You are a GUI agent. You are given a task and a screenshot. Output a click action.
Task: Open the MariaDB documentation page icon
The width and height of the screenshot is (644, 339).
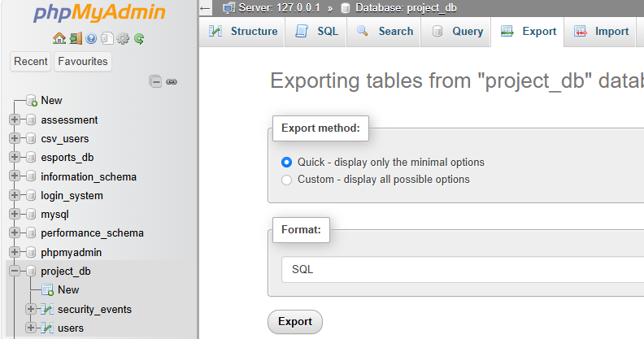click(x=107, y=38)
